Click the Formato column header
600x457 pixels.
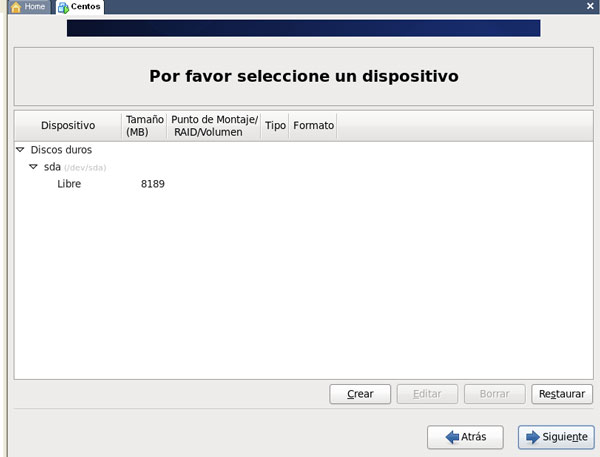pyautogui.click(x=313, y=126)
